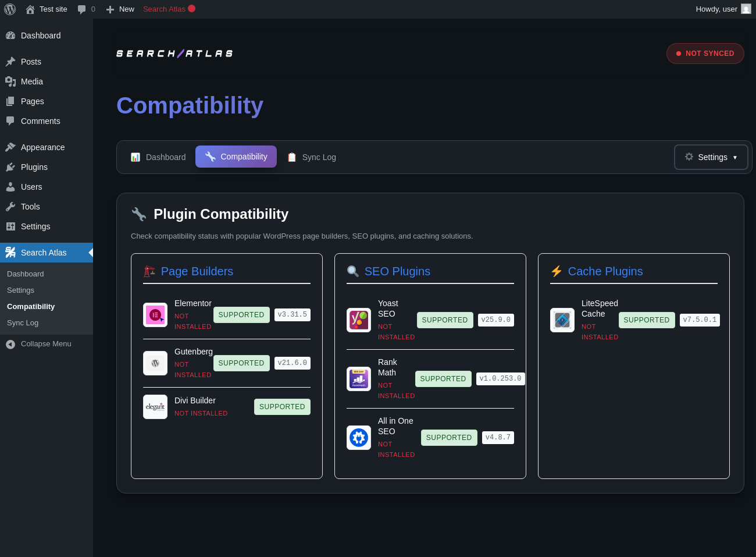Open the comments bubble in admin bar
Image resolution: width=756 pixels, height=557 pixels.
pyautogui.click(x=86, y=9)
